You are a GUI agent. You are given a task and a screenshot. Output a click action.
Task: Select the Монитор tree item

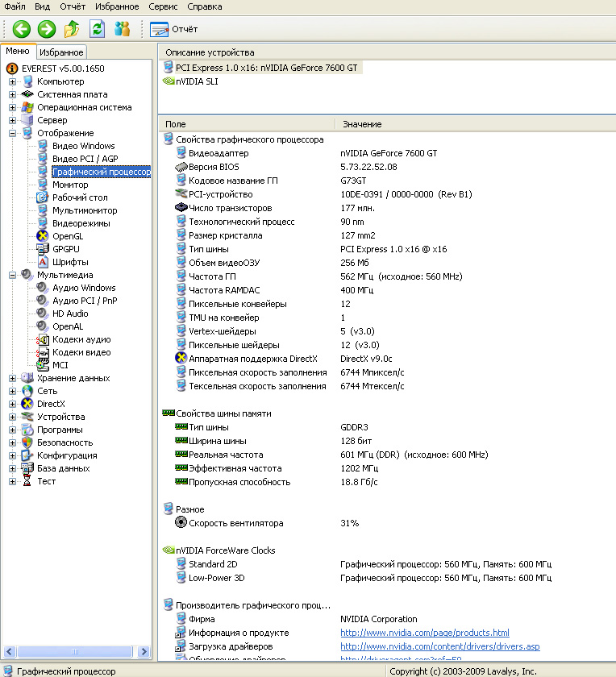click(70, 185)
